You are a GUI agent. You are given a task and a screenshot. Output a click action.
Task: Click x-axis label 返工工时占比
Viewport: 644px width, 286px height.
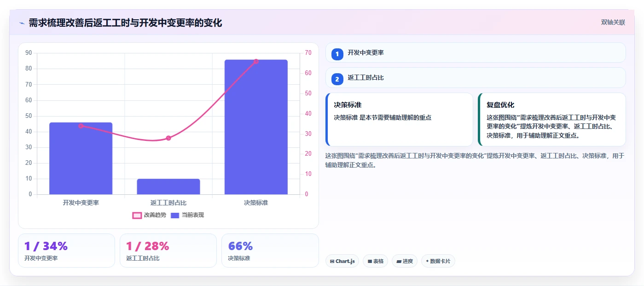tap(168, 203)
